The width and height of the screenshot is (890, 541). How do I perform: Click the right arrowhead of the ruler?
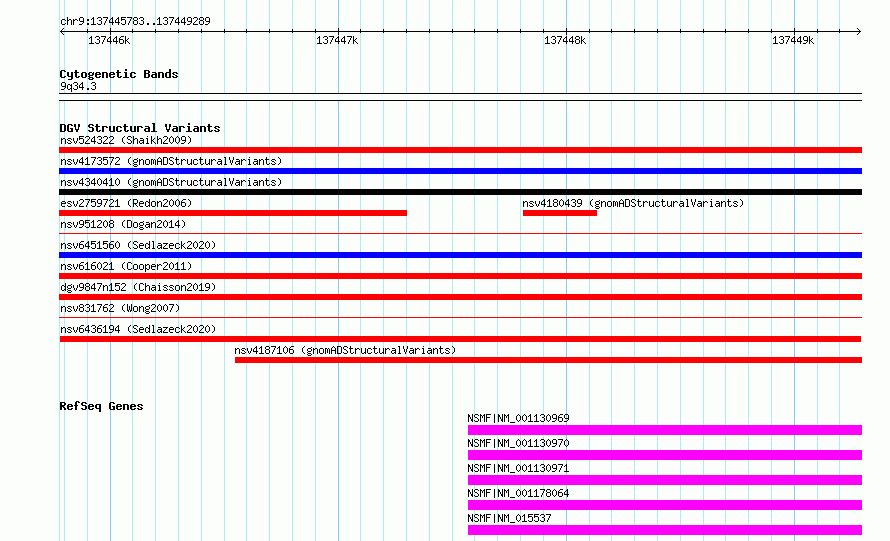point(859,31)
